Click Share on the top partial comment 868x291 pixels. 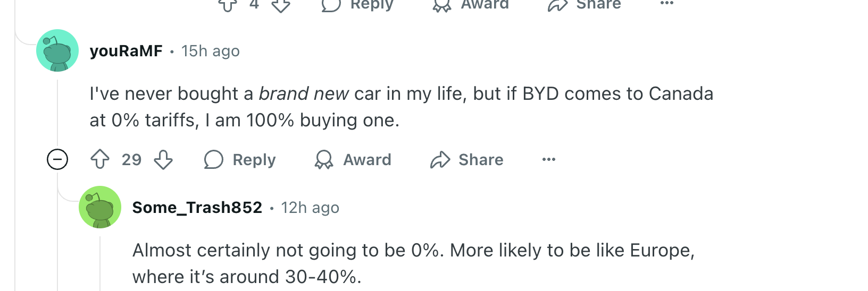click(x=584, y=5)
